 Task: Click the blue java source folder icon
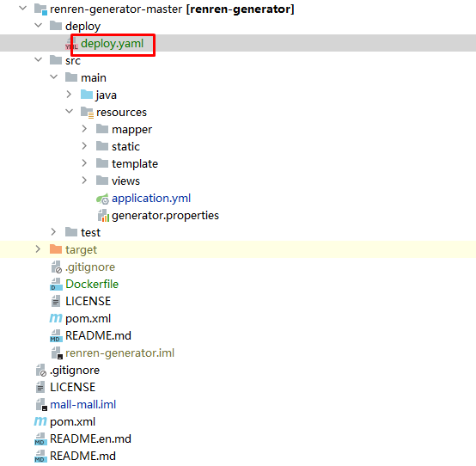87,95
